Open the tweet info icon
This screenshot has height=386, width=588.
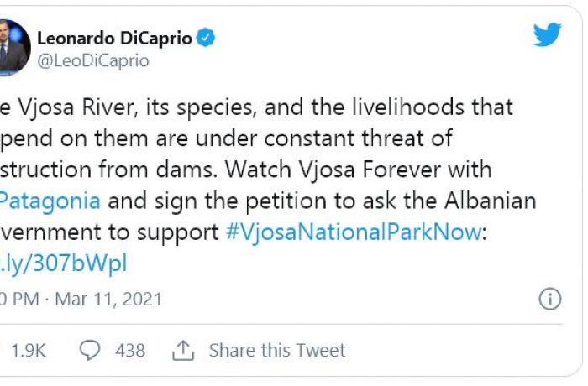[x=549, y=299]
